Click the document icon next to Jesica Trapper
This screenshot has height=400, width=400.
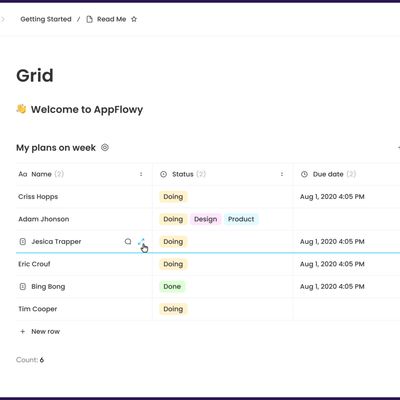coord(23,241)
